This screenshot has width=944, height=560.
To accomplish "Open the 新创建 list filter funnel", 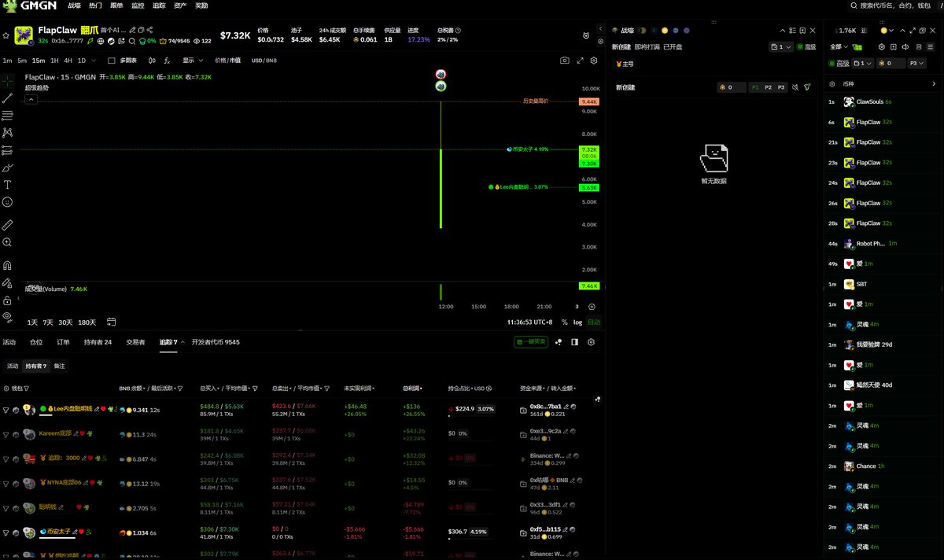I will click(807, 87).
